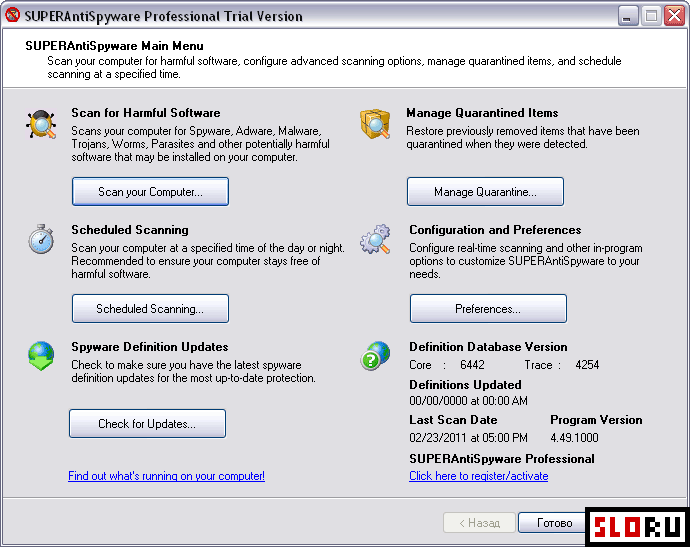The image size is (690, 547).
Task: Click the Last Scan Date label
Action: click(453, 420)
